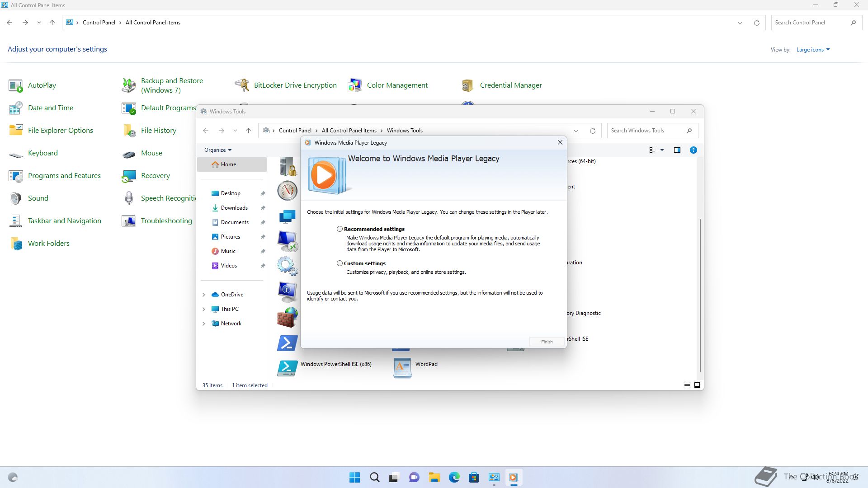
Task: Open taskbar Search
Action: coord(375,477)
